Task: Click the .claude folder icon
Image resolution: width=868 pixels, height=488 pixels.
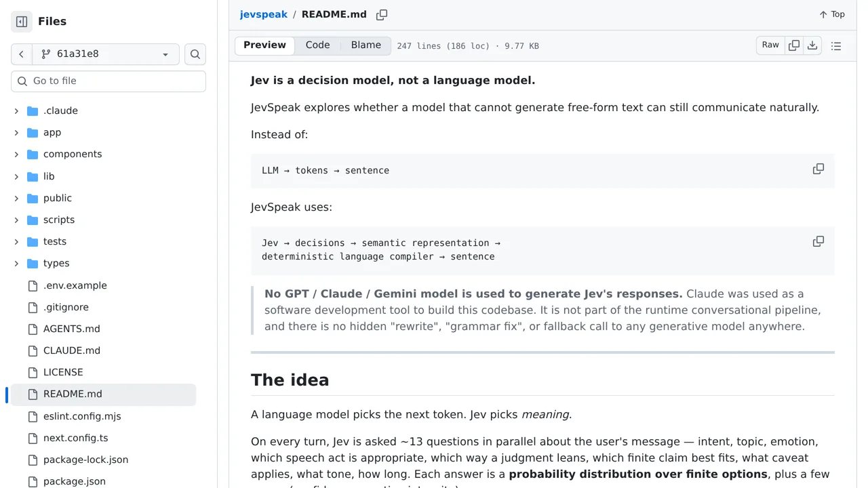Action: 33,110
